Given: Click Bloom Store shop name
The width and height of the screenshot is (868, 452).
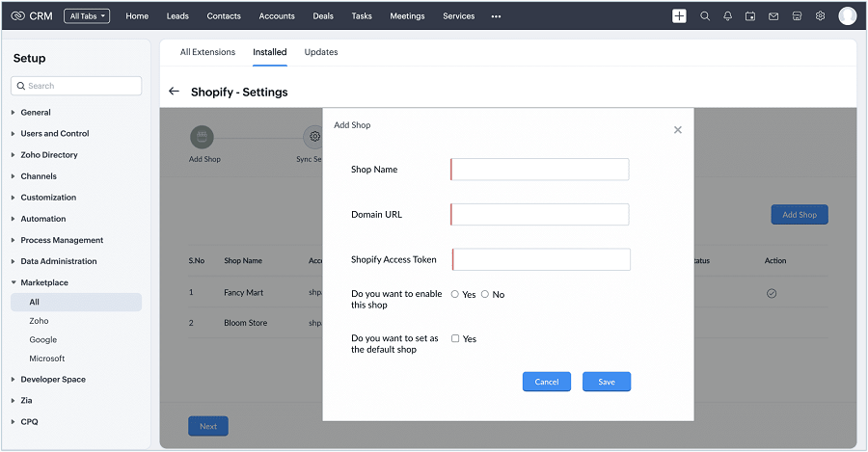Looking at the screenshot, I should 245,323.
